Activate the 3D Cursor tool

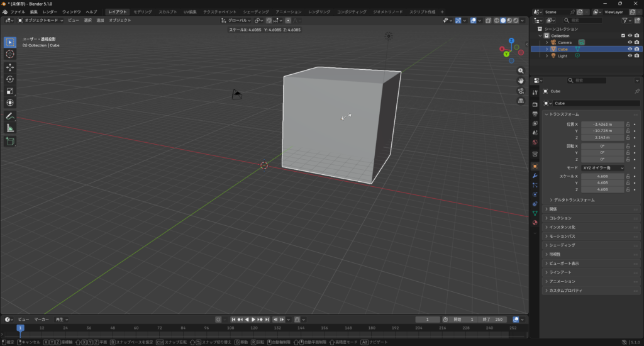(10, 54)
